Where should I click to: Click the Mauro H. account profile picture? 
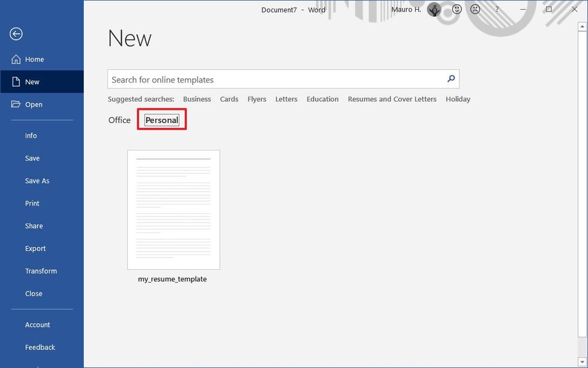(x=433, y=9)
